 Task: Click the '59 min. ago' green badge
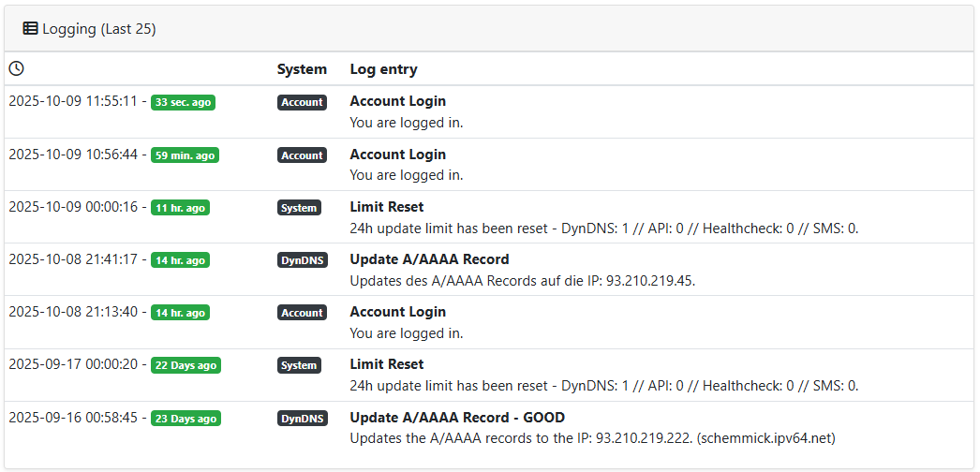tap(185, 155)
